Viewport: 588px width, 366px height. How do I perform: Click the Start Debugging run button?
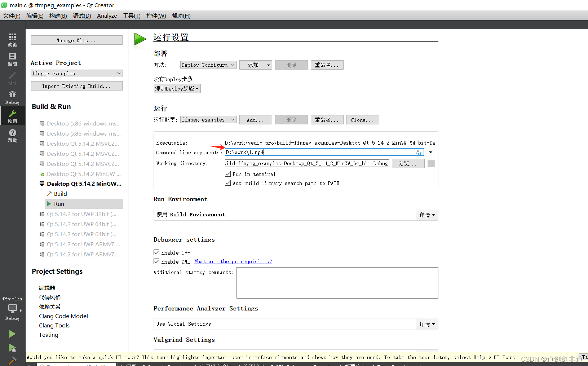[12, 348]
